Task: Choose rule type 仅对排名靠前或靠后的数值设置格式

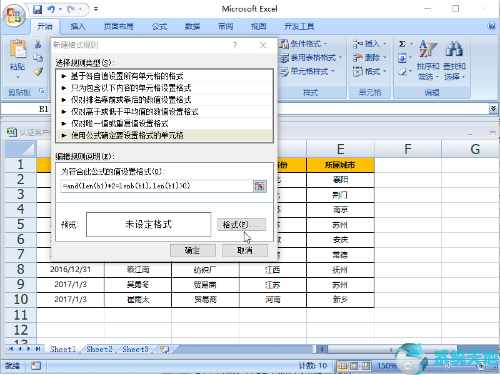Action: [x=165, y=100]
